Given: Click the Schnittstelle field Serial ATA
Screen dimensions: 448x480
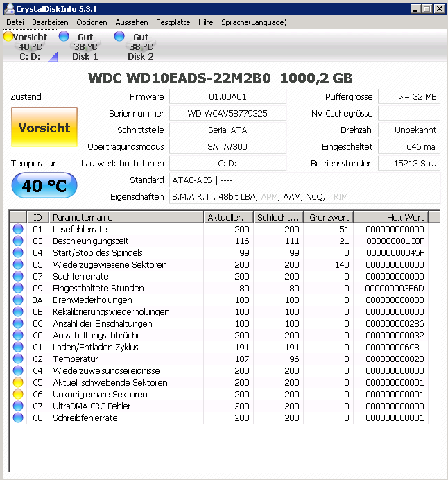Looking at the screenshot, I should coord(228,130).
